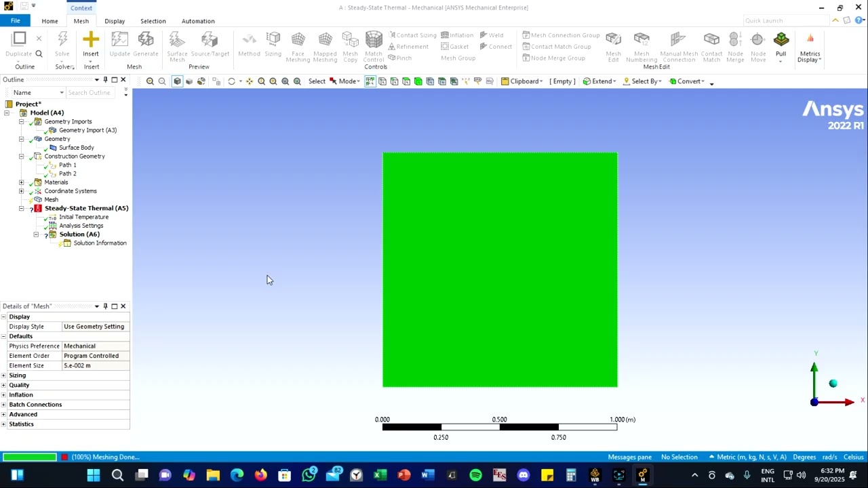Pin the Outline panel
The image size is (868, 488).
(105, 80)
